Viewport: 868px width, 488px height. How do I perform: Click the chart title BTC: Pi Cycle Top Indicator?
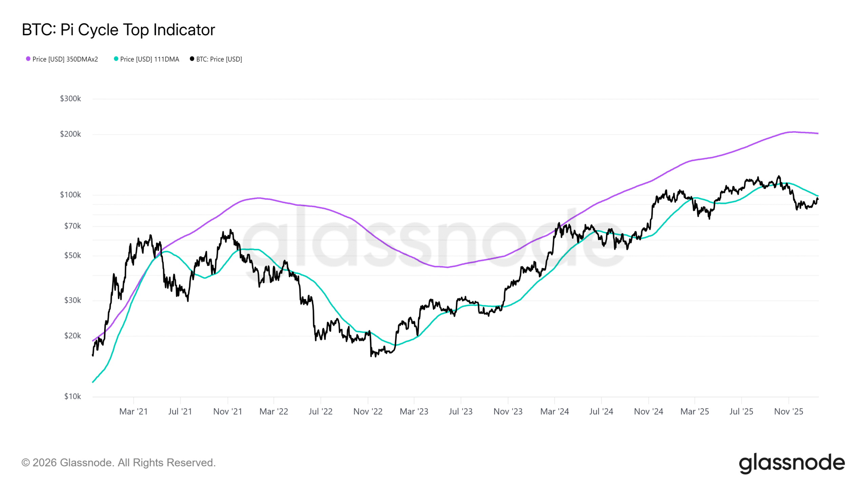(118, 30)
